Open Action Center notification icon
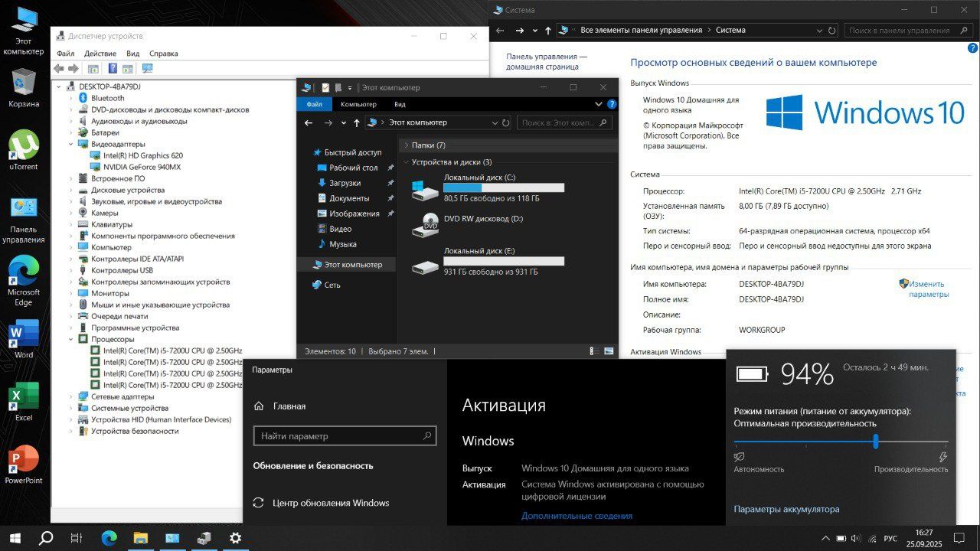Screen dimensions: 980x551 (x=959, y=538)
